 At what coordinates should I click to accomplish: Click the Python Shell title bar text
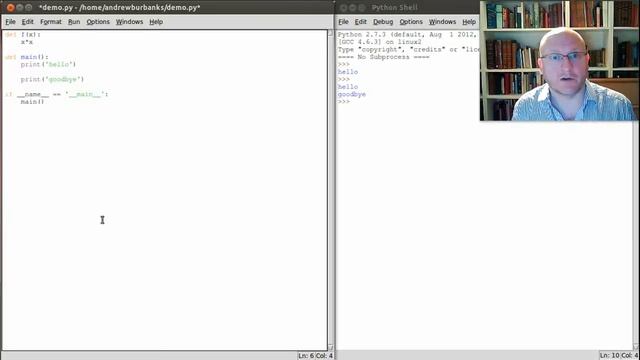[x=394, y=7]
